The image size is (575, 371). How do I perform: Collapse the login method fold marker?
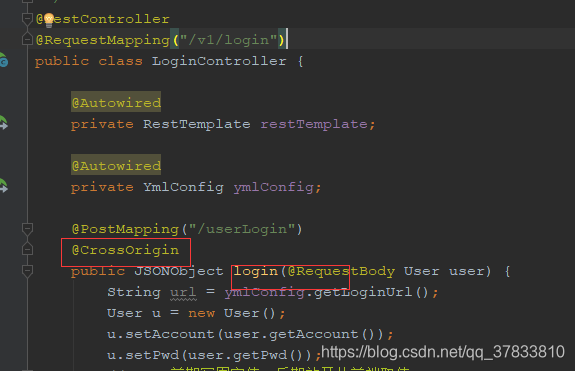[x=27, y=271]
